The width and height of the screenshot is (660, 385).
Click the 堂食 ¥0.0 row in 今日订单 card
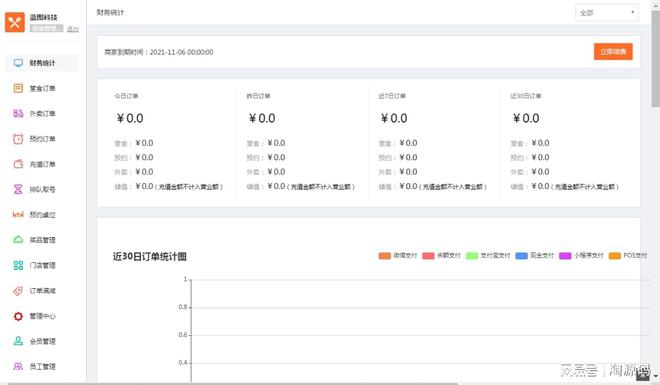(134, 143)
